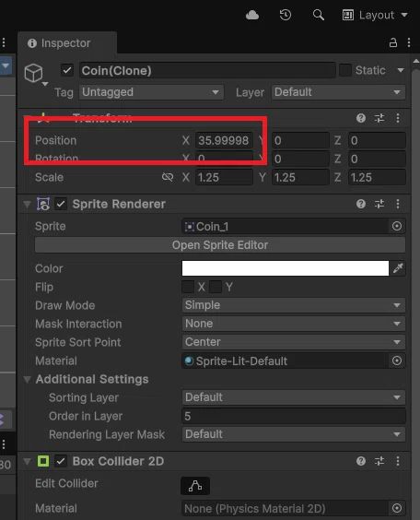The width and height of the screenshot is (420, 520).
Task: Open Sprite Renderer options menu
Action: click(x=398, y=204)
